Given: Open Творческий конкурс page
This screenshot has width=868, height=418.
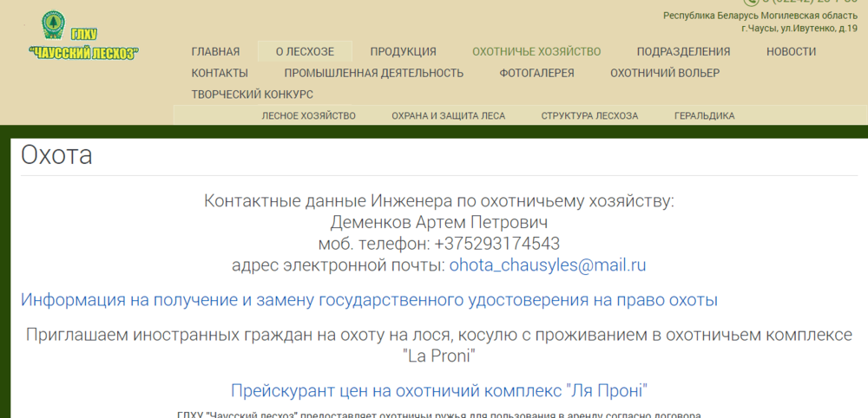Looking at the screenshot, I should pyautogui.click(x=252, y=95).
